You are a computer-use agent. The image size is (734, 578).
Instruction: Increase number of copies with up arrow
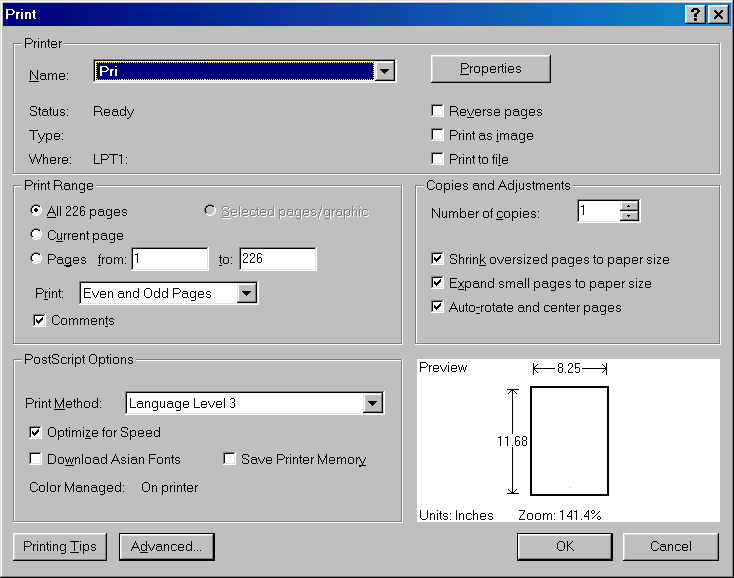tap(629, 206)
